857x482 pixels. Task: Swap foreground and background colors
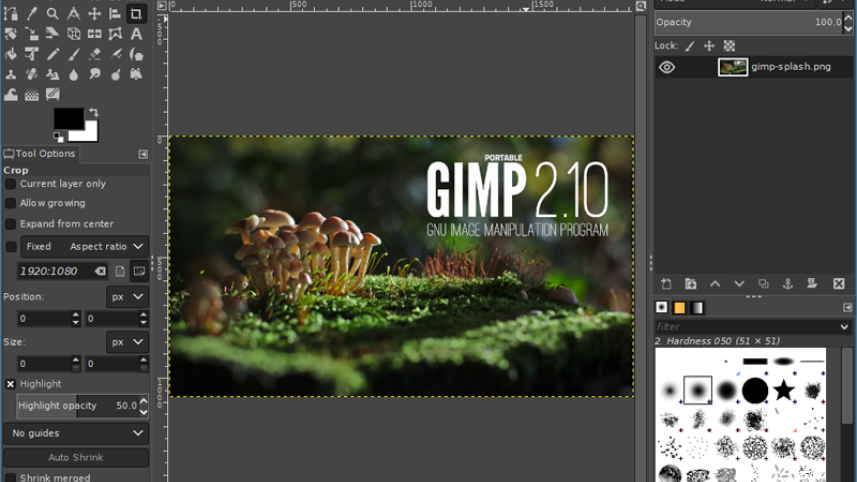pos(93,112)
